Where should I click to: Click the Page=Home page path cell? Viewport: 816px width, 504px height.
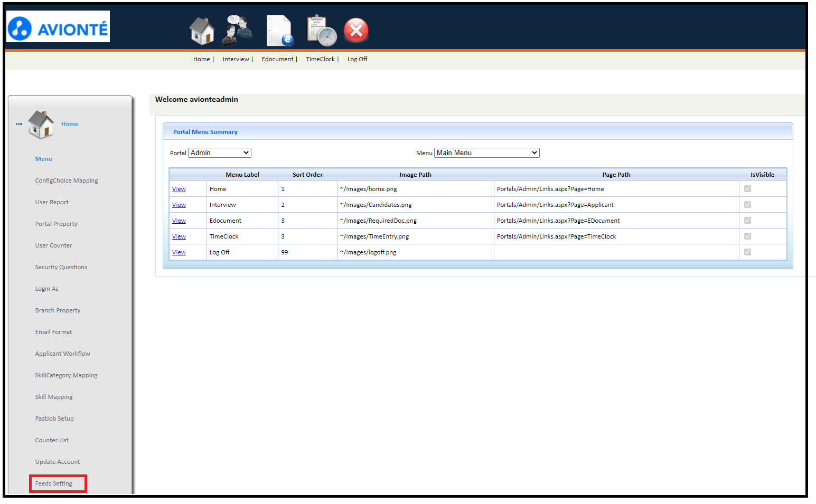tap(616, 189)
